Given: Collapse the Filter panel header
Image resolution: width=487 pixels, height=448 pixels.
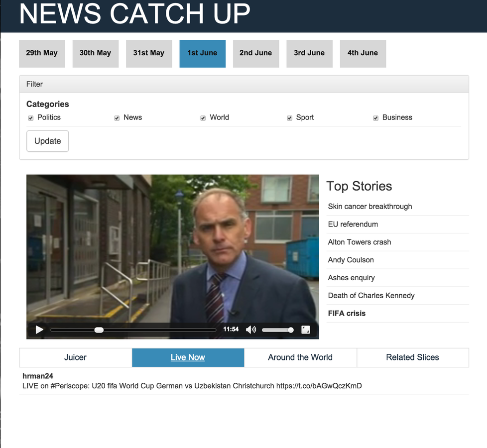Looking at the screenshot, I should click(x=244, y=84).
